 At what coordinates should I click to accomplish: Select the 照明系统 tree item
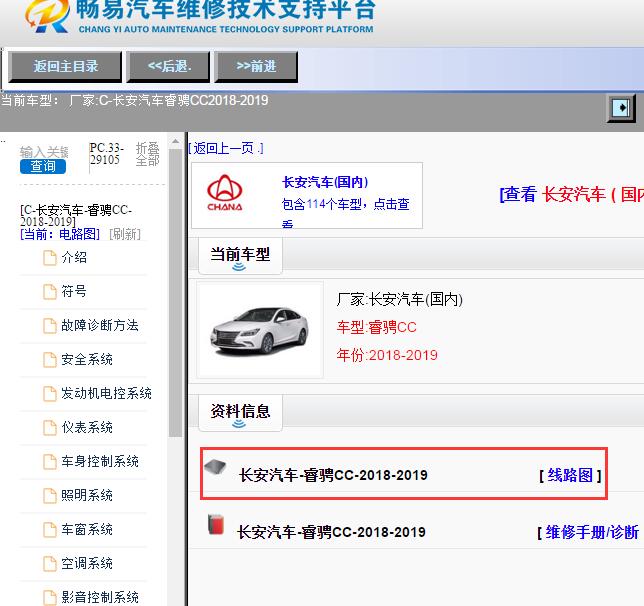(87, 495)
